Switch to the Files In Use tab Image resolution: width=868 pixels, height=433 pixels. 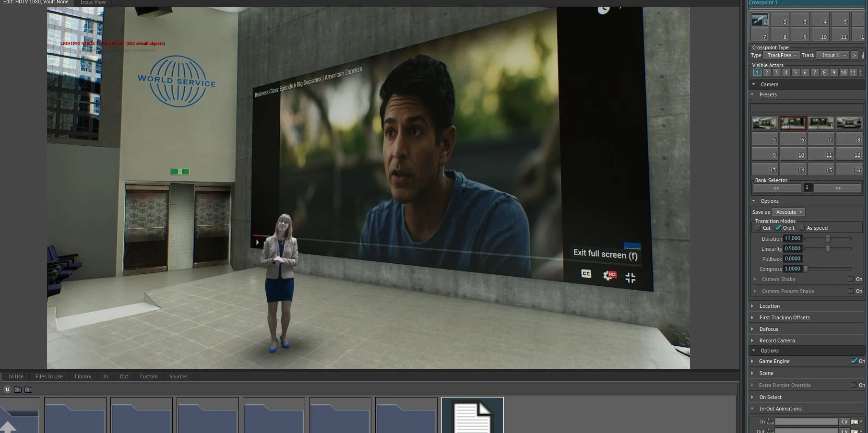click(49, 376)
